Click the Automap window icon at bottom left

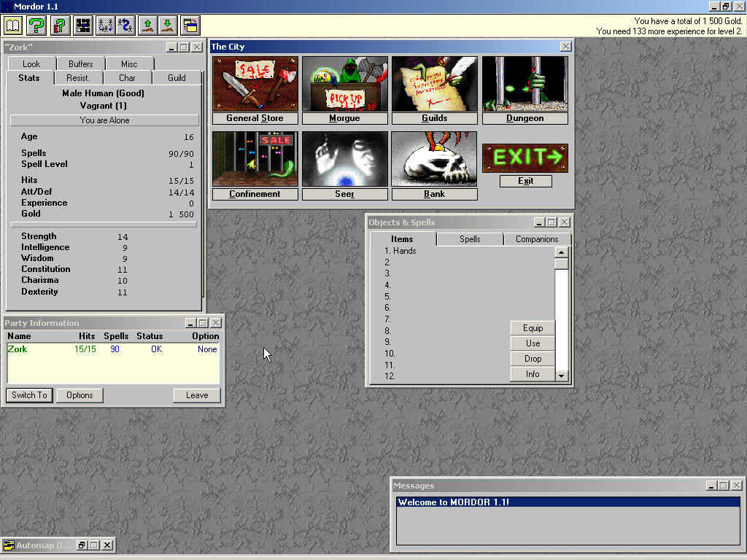pyautogui.click(x=8, y=545)
